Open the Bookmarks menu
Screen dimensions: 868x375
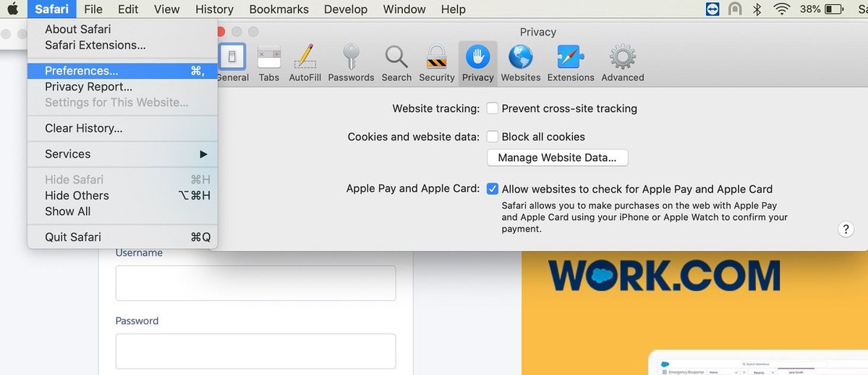tap(278, 9)
